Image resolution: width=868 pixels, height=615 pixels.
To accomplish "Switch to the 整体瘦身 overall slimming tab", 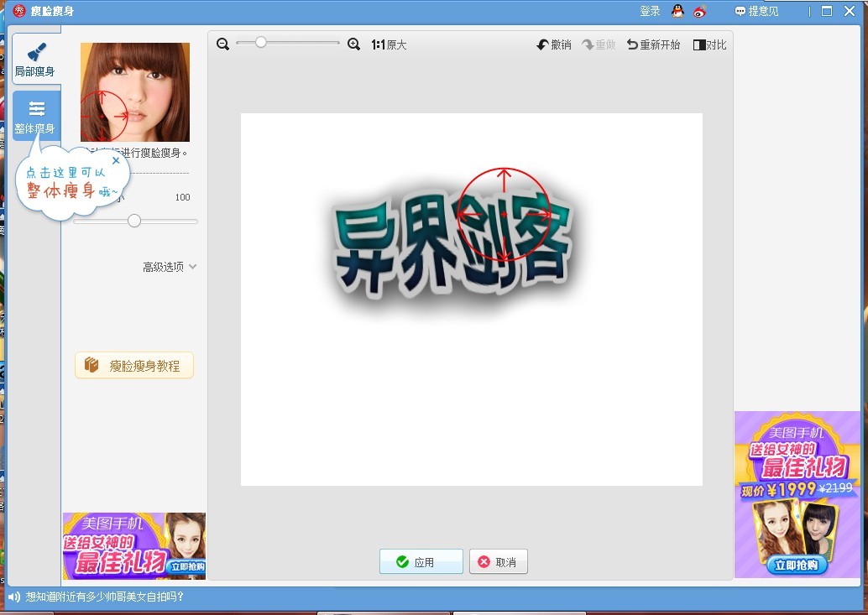I will 35,116.
